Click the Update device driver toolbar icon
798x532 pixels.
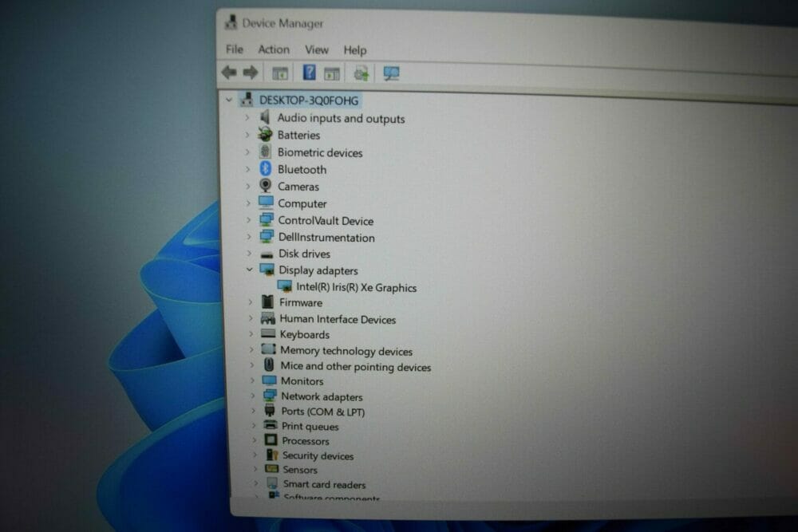(x=361, y=73)
